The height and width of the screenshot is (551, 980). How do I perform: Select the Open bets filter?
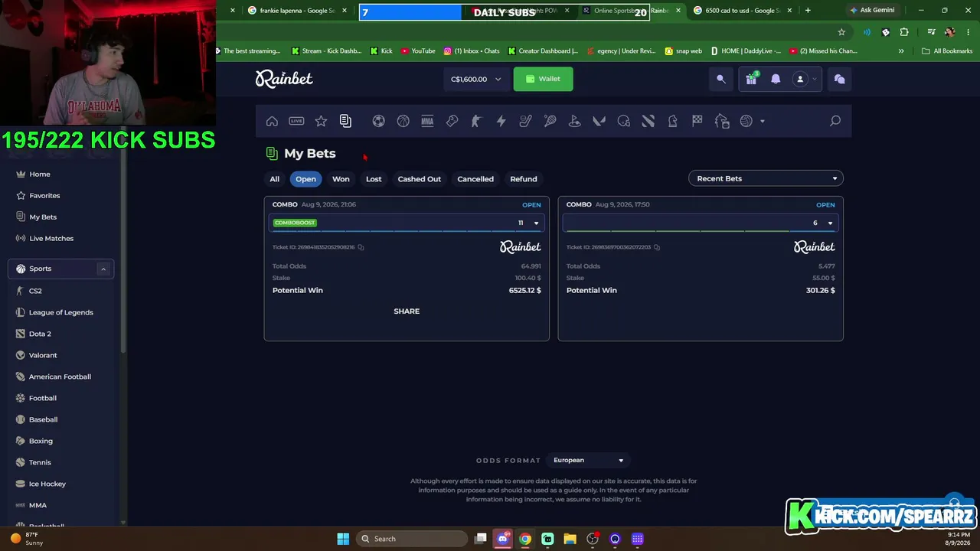pyautogui.click(x=305, y=179)
